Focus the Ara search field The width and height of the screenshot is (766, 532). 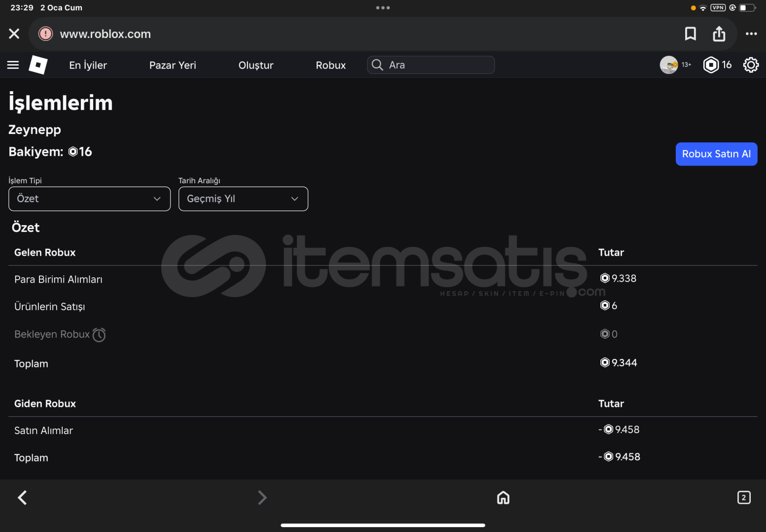431,65
